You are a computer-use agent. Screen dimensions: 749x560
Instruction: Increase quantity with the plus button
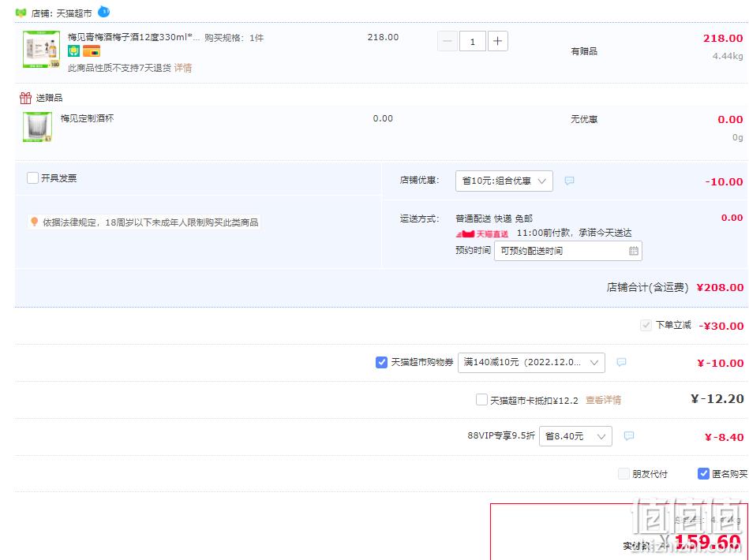497,41
